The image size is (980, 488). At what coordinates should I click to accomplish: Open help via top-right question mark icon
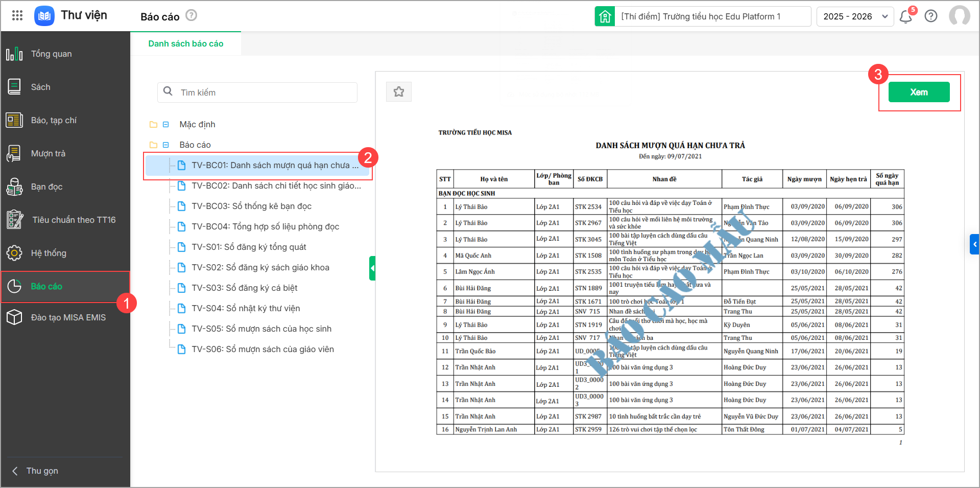coord(931,16)
